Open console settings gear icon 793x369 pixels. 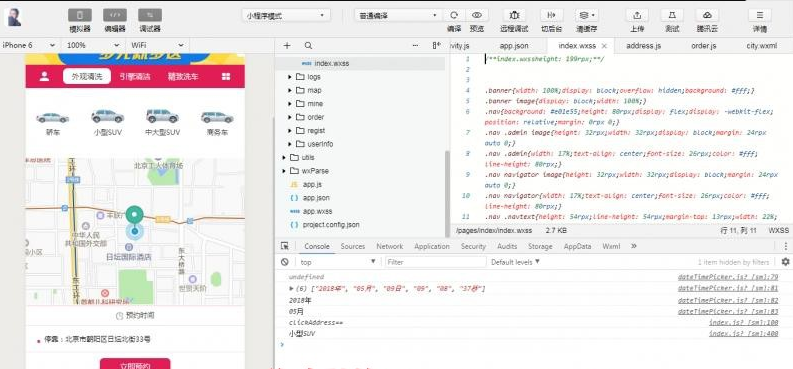[x=785, y=262]
